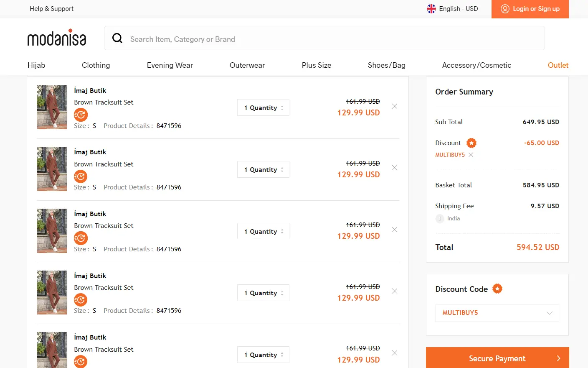Open the Accessory/Cosmetic category
The width and height of the screenshot is (588, 368).
click(476, 65)
